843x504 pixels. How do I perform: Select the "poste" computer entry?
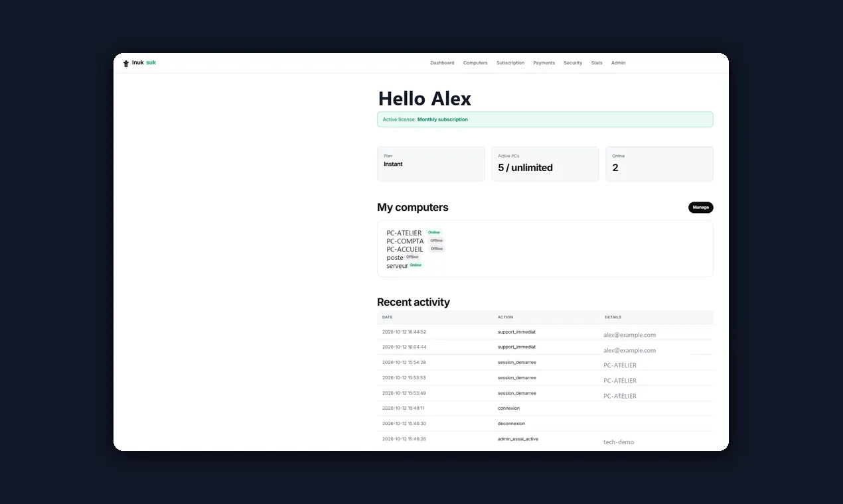coord(395,257)
